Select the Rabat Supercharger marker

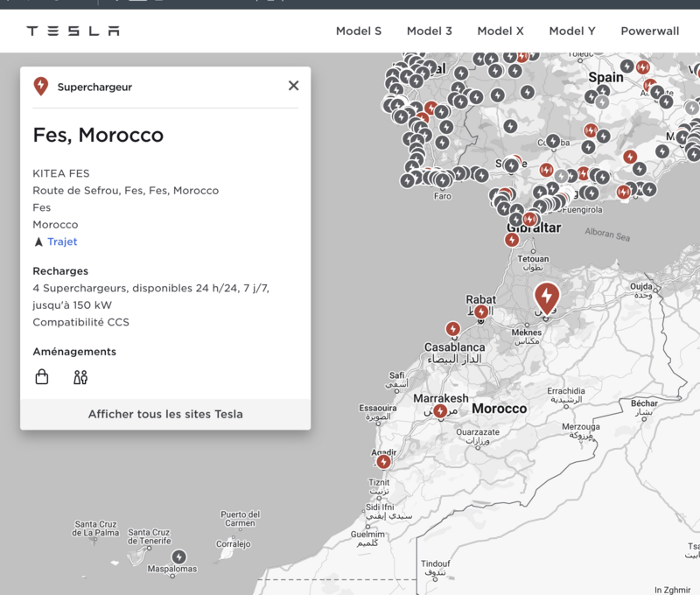coord(481,311)
